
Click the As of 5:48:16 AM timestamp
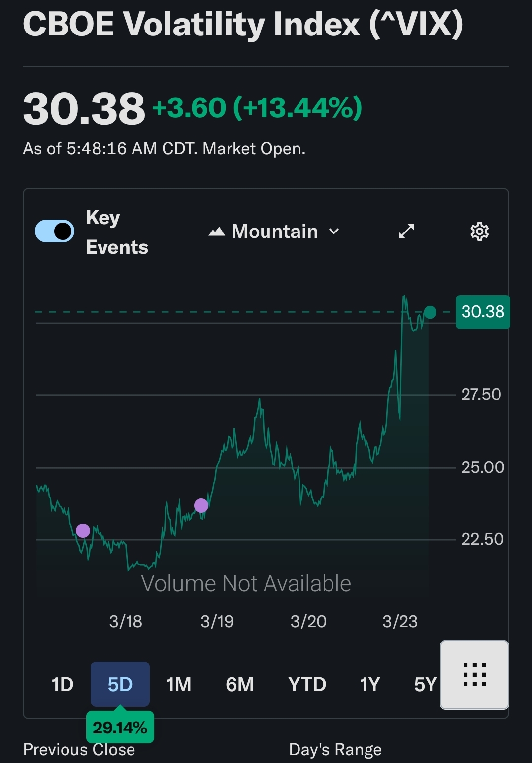[x=164, y=148]
